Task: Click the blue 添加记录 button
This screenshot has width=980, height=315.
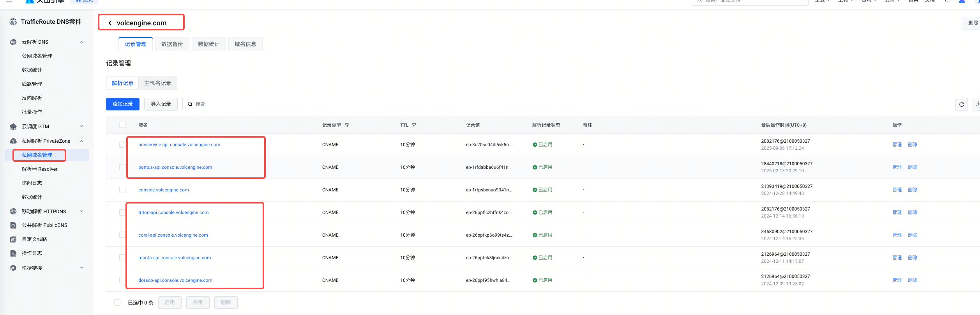Action: click(123, 104)
